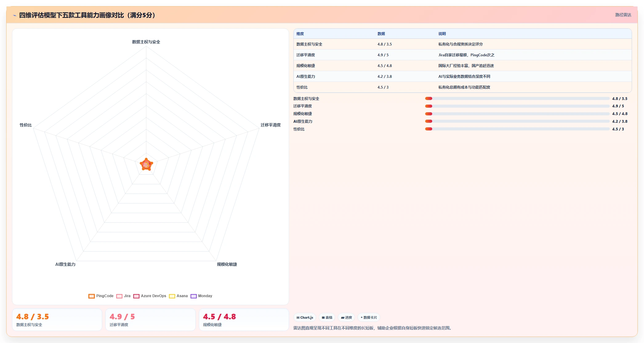Click the 数据卡片 tag chip

pos(368,317)
